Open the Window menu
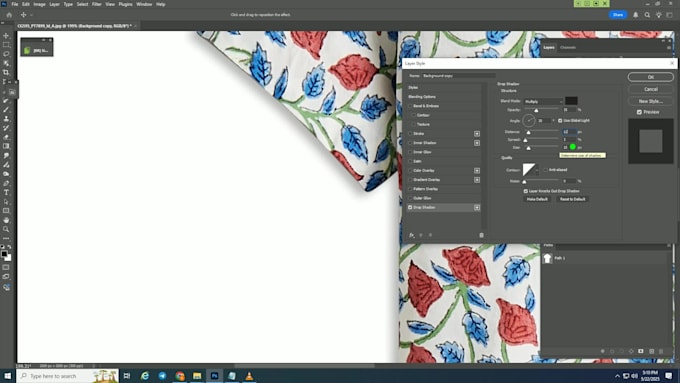Image resolution: width=680 pixels, height=383 pixels. (x=144, y=4)
